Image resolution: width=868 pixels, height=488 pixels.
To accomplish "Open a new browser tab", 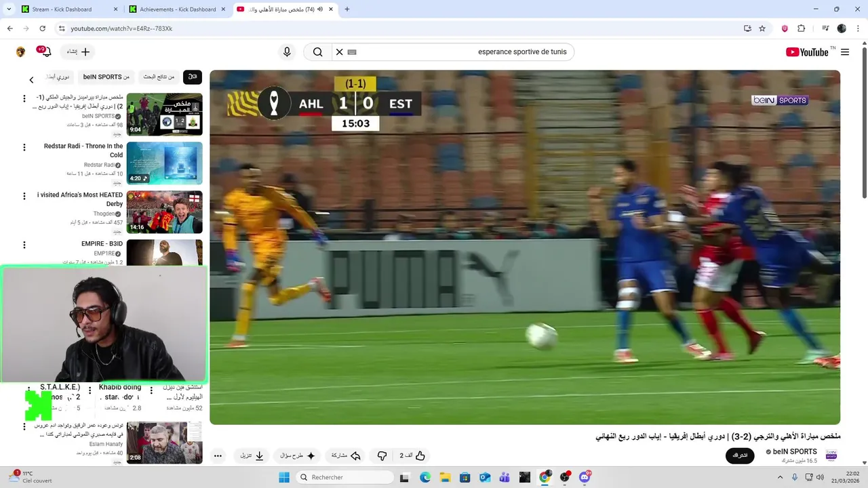I will coord(347,9).
